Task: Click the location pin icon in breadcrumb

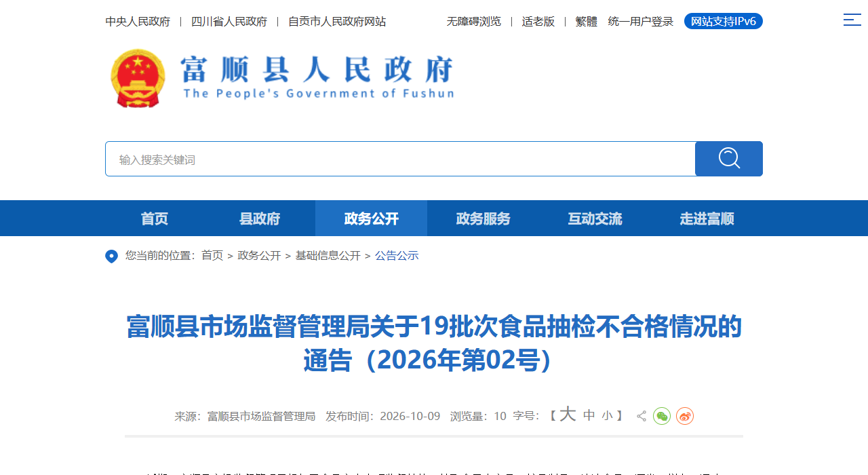Action: 112,256
